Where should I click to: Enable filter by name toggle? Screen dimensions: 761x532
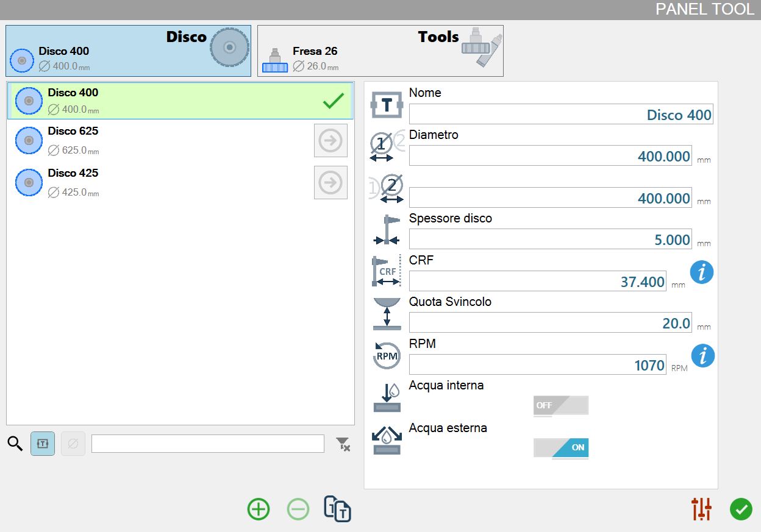pyautogui.click(x=43, y=444)
